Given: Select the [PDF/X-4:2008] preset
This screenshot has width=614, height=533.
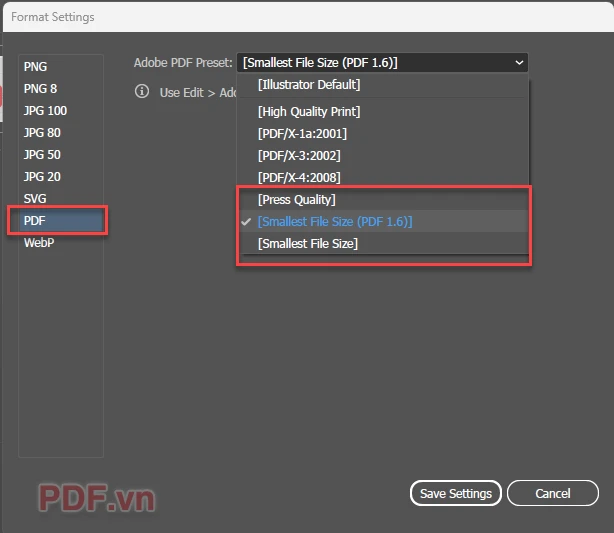Looking at the screenshot, I should (x=383, y=177).
